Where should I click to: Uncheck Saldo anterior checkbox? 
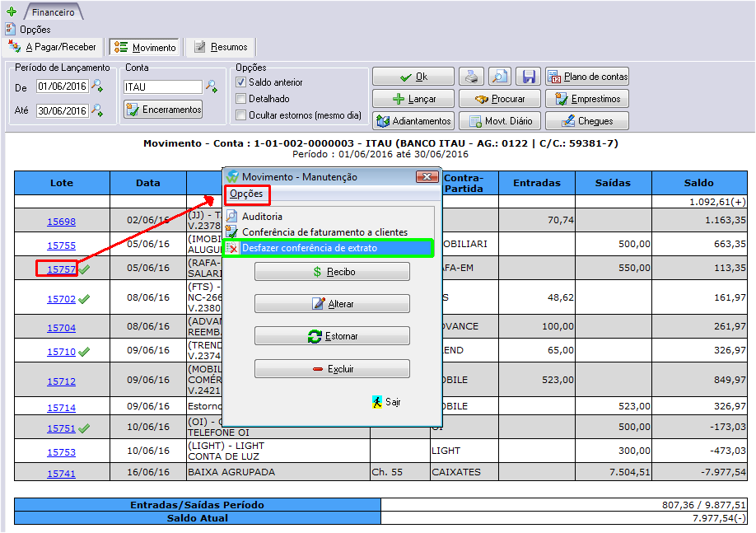(x=241, y=82)
